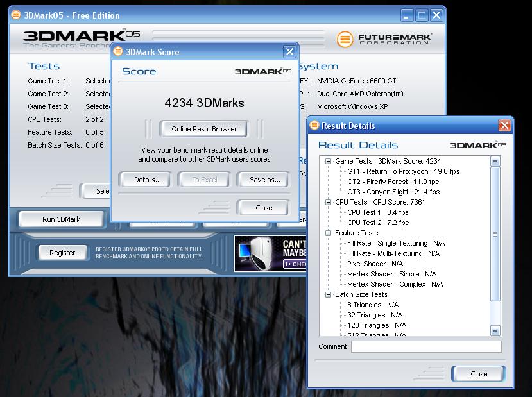Image resolution: width=532 pixels, height=397 pixels.
Task: Click the 3DMark Score dialog X button
Action: coord(289,51)
